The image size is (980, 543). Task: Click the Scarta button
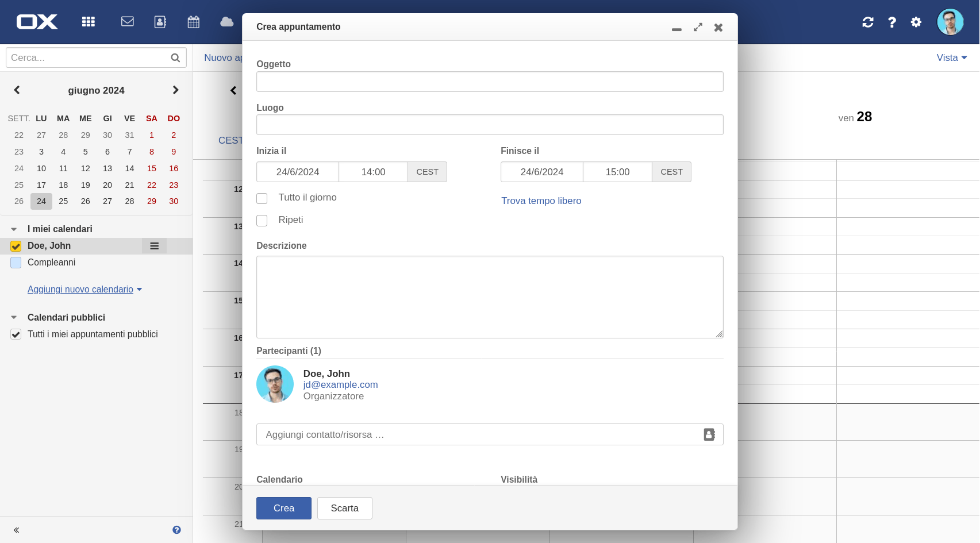(x=345, y=508)
